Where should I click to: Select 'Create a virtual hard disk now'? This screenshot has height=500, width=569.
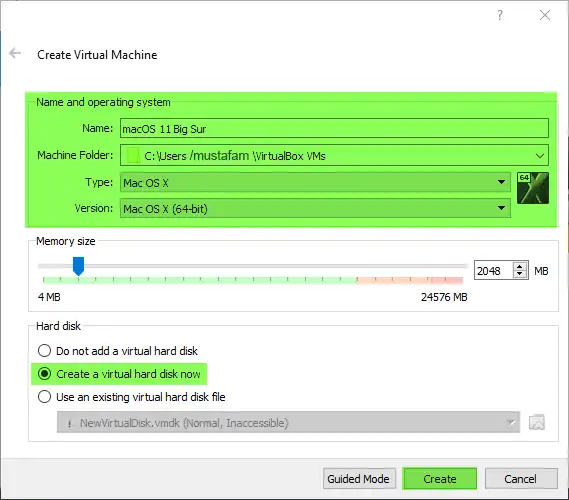pos(119,374)
